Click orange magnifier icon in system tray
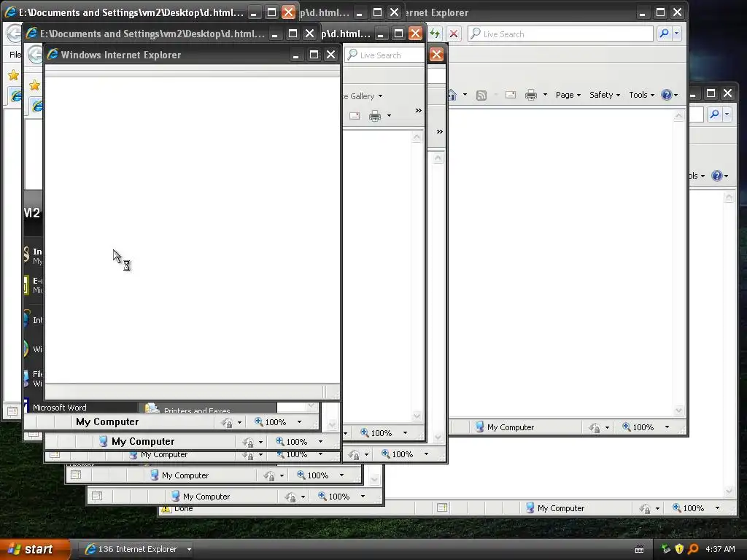The width and height of the screenshot is (747, 560). pos(693,549)
